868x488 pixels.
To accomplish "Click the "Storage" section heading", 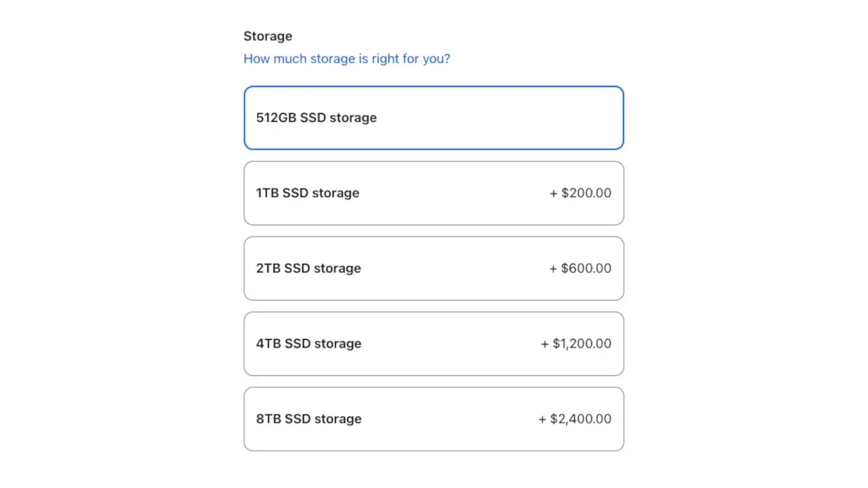I will 268,37.
